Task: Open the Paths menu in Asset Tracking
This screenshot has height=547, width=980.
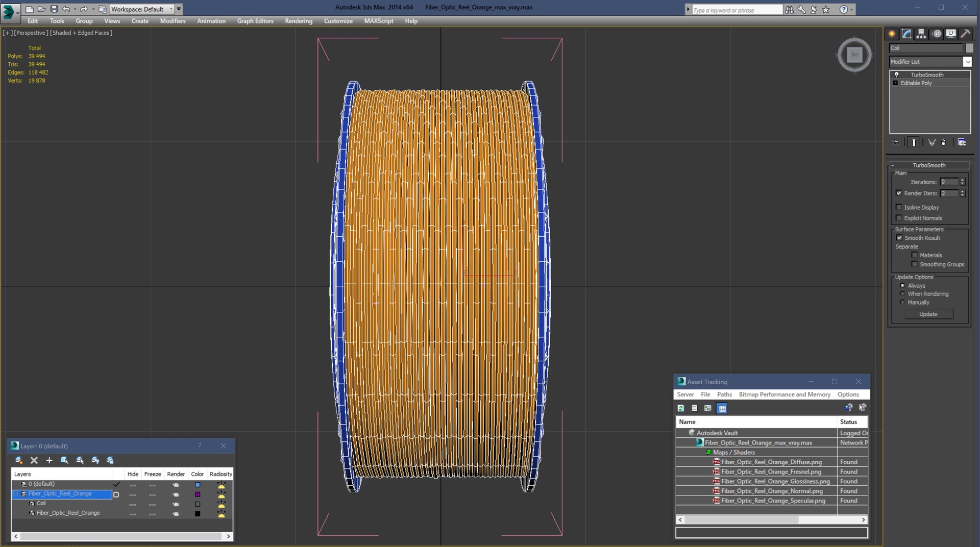Action: pos(724,394)
